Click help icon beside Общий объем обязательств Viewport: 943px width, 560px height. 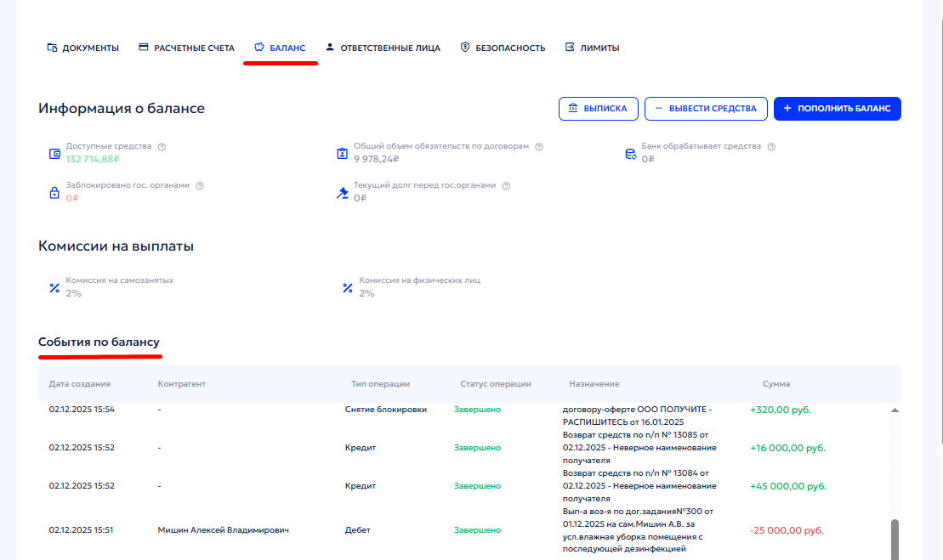(539, 146)
